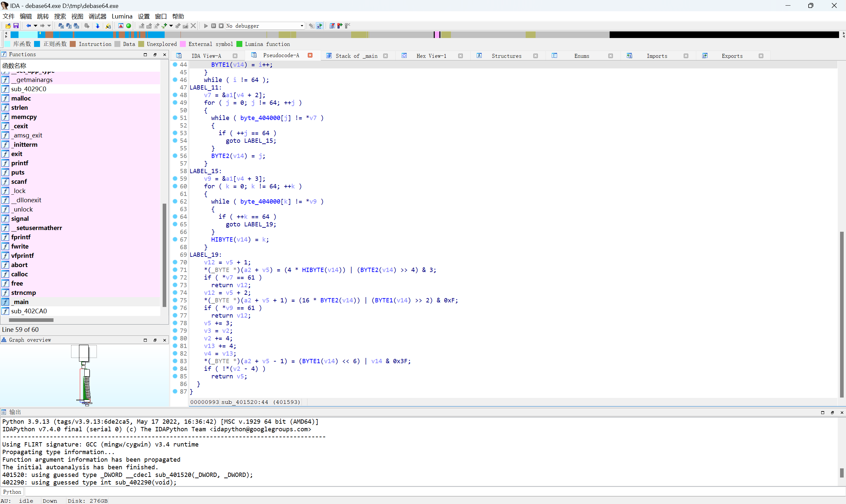Viewport: 846px width, 504px height.
Task: Click the toolbar icon with red-dotted window
Action: coord(332,26)
